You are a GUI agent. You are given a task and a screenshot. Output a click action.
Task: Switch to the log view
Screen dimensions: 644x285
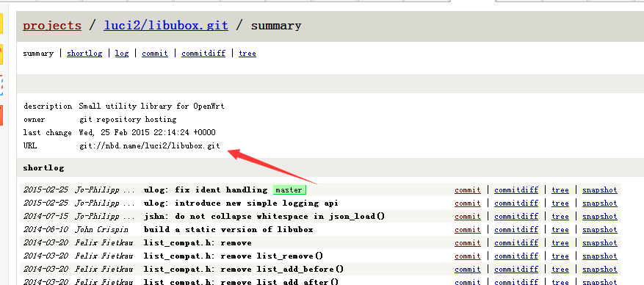(x=122, y=54)
